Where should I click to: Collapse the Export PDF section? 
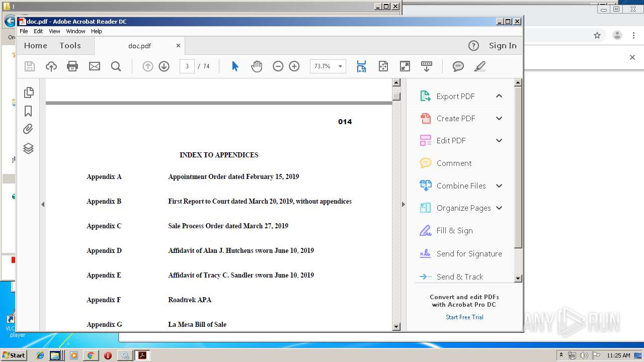point(499,96)
